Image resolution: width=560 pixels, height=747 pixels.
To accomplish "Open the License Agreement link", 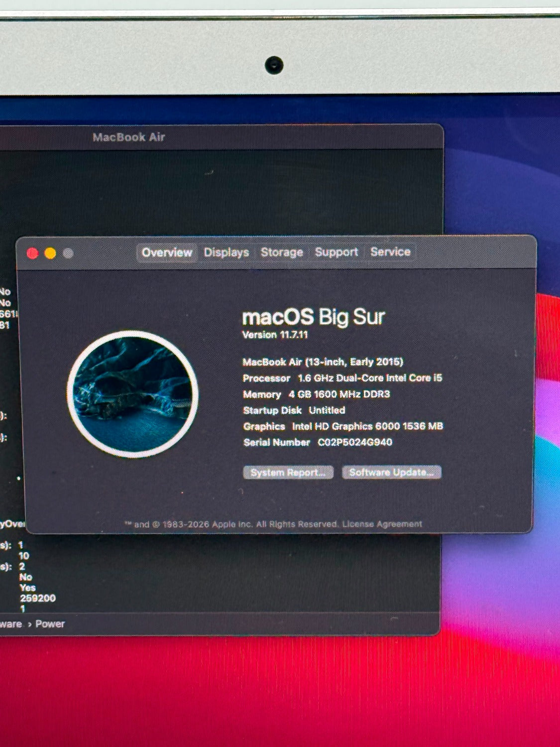I will 382,524.
